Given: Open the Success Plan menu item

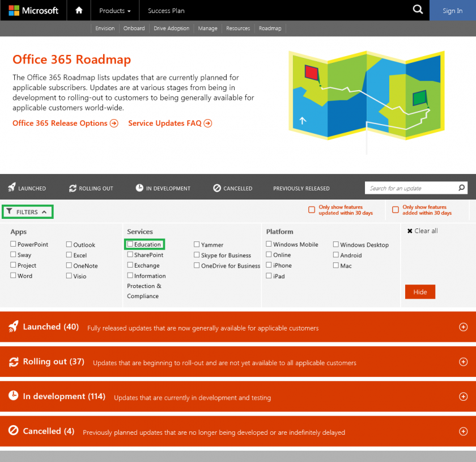Looking at the screenshot, I should [166, 11].
